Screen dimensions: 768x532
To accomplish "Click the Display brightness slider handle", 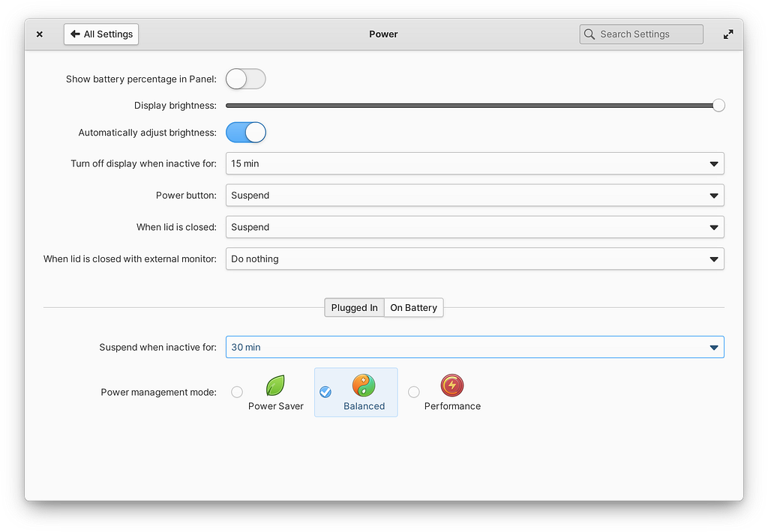I will click(718, 106).
